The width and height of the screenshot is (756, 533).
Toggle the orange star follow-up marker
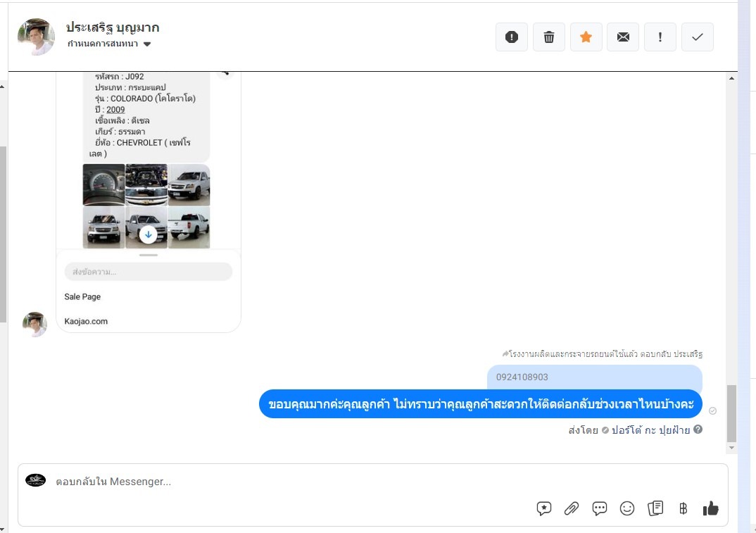(586, 37)
